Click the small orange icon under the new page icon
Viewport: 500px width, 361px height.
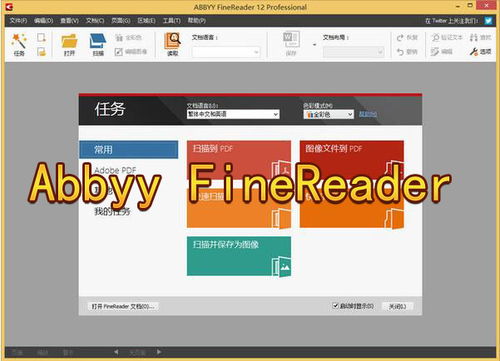(41, 52)
